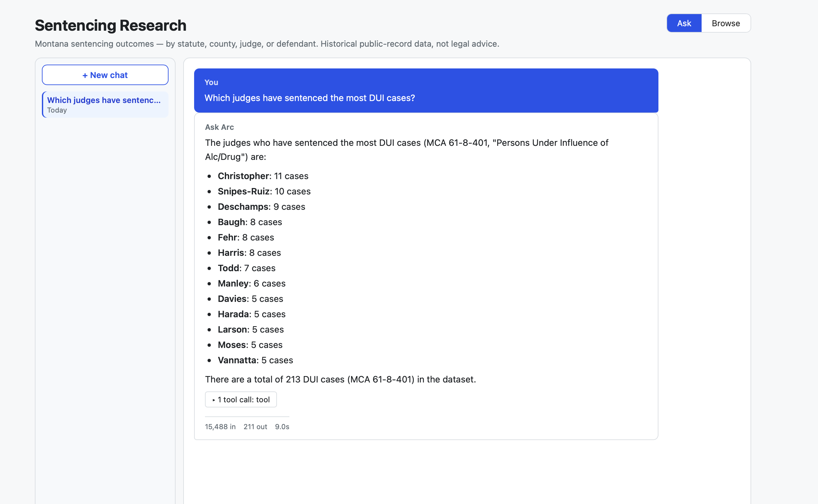The height and width of the screenshot is (504, 818).
Task: Click the user's DUI question message
Action: (x=426, y=91)
